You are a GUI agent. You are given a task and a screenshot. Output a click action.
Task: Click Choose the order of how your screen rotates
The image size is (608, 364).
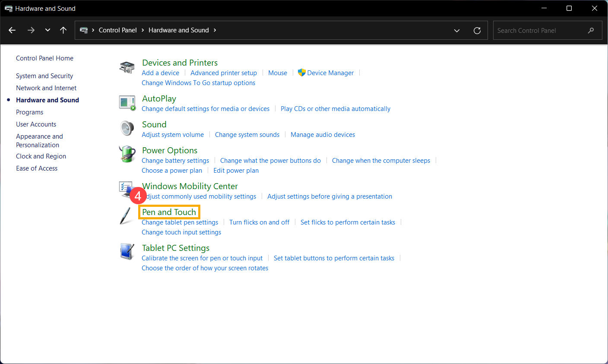click(205, 268)
